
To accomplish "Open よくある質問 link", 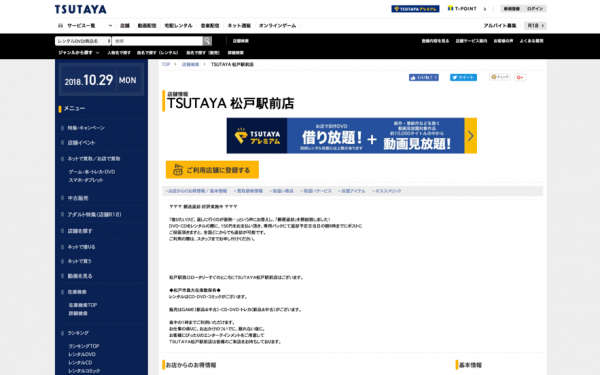I will pos(531,41).
